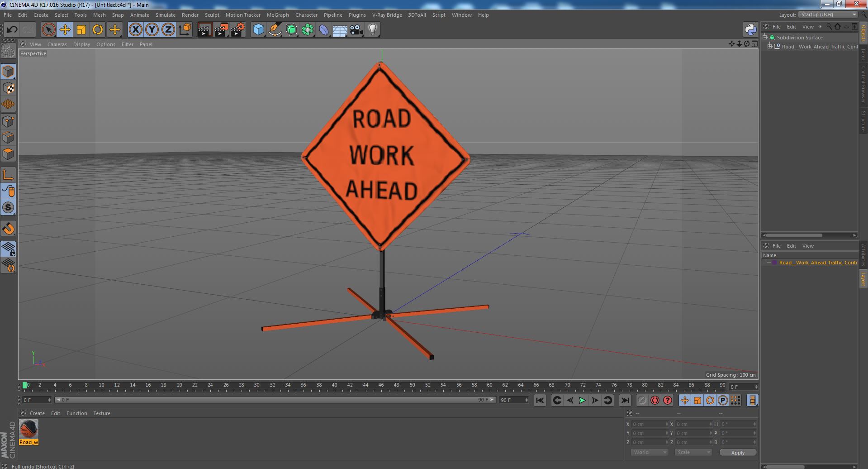
Task: Switch to Edges mode
Action: tap(8, 138)
